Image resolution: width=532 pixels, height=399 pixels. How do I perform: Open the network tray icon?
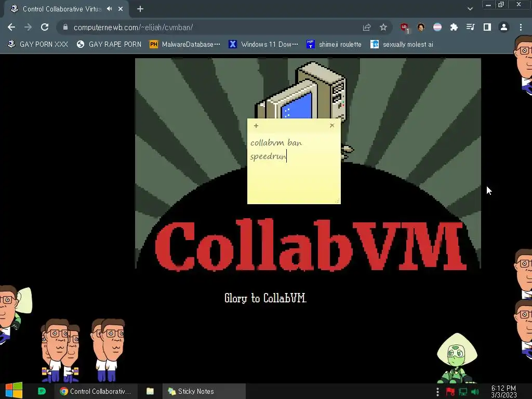point(463,392)
